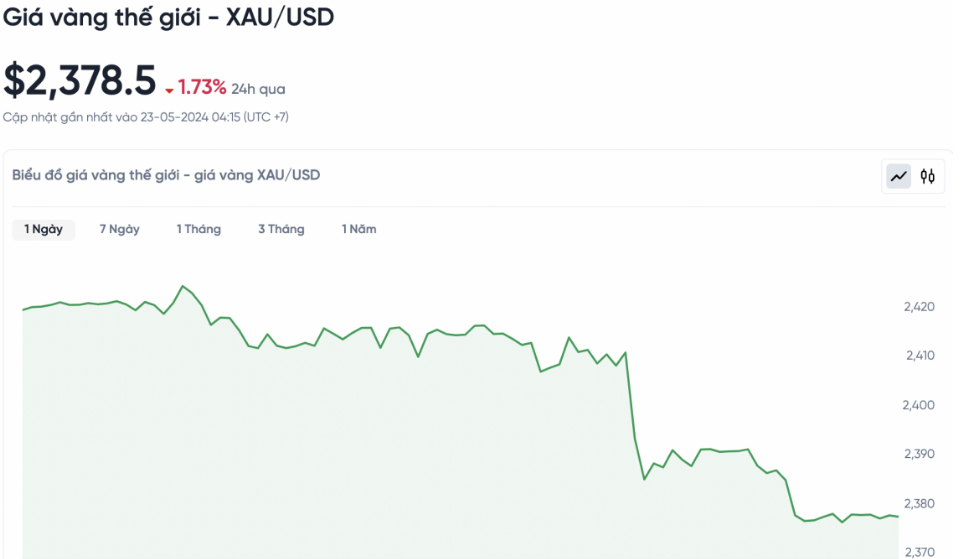This screenshot has height=559, width=968.
Task: Click the 2,370 y-axis label
Action: (x=919, y=551)
